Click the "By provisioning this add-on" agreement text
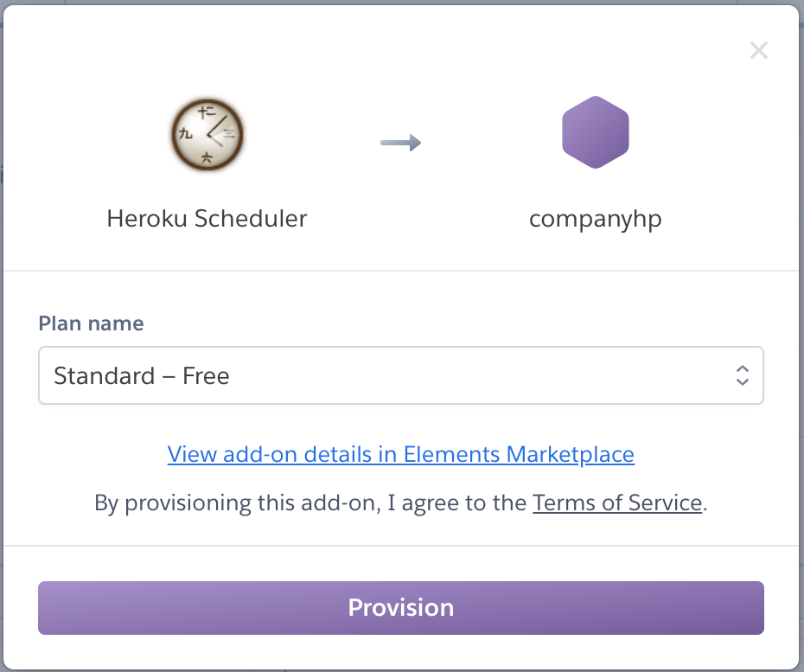This screenshot has height=672, width=804. coord(238,503)
